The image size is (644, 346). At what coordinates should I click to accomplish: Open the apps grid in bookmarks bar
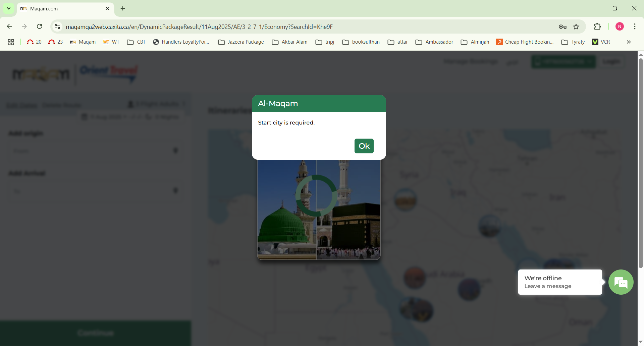tap(11, 42)
